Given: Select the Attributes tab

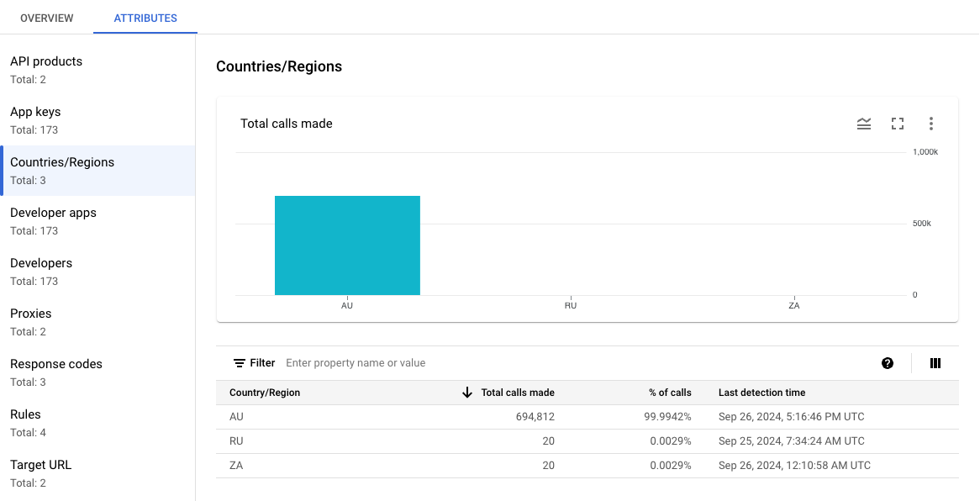Looking at the screenshot, I should point(145,18).
